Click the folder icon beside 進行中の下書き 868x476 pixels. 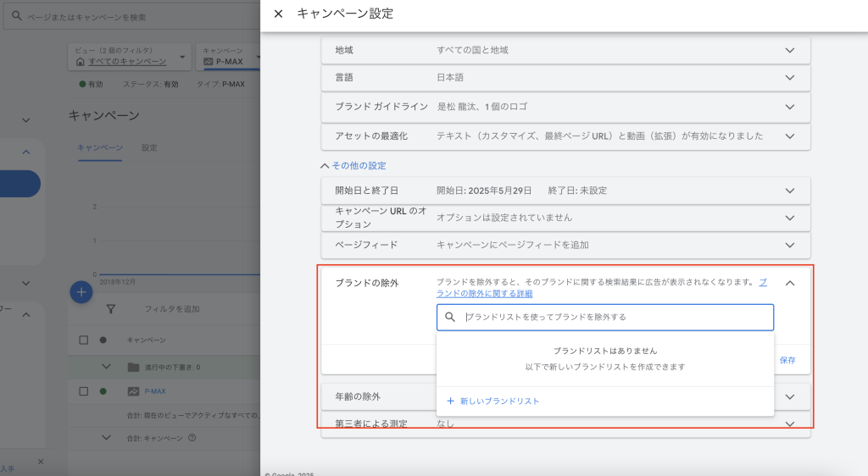(132, 367)
